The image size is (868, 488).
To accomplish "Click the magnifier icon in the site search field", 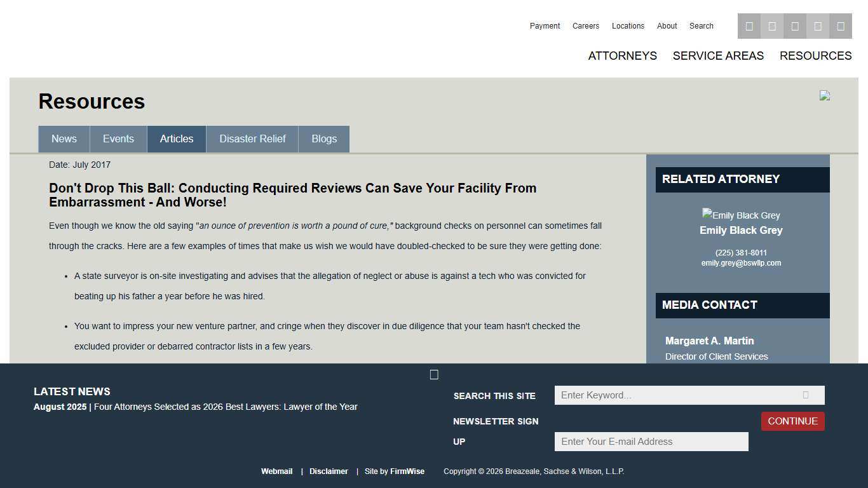I will click(x=806, y=395).
